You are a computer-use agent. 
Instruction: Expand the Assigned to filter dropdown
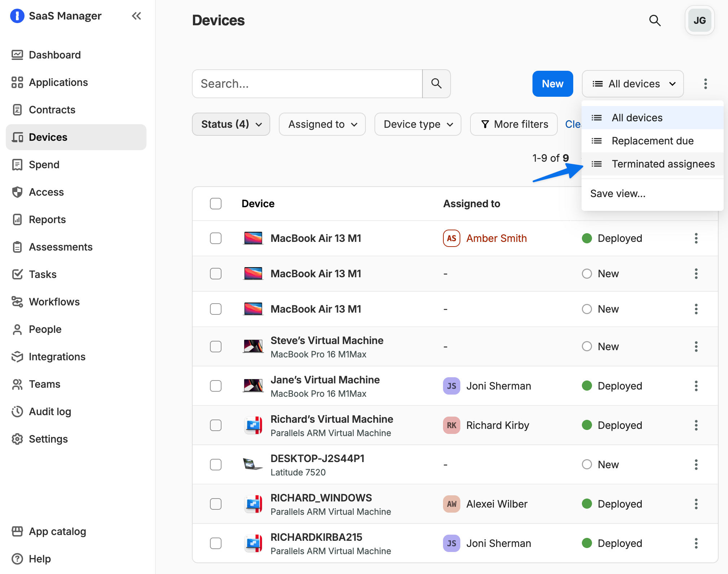coord(322,124)
